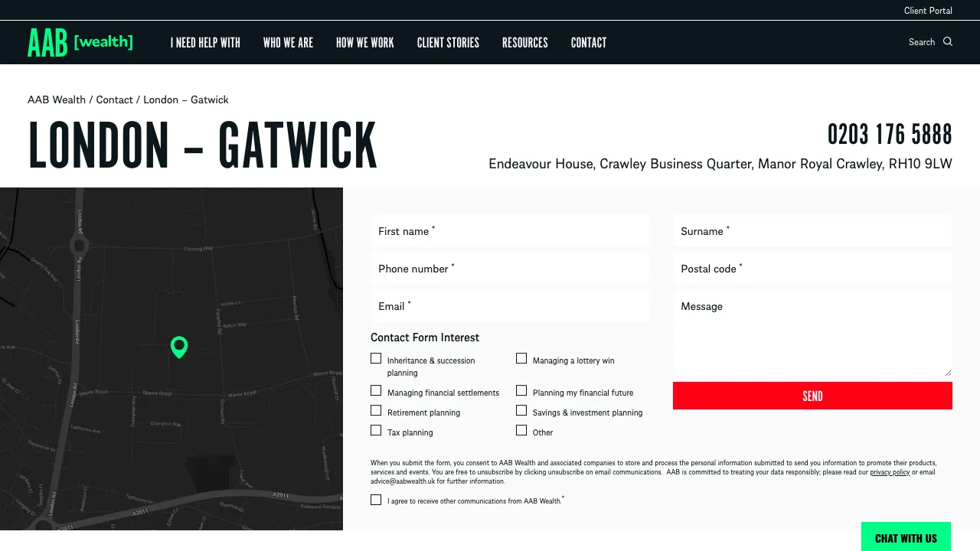Open the I Need Help With menu
Image resolution: width=980 pixels, height=551 pixels.
click(x=205, y=43)
